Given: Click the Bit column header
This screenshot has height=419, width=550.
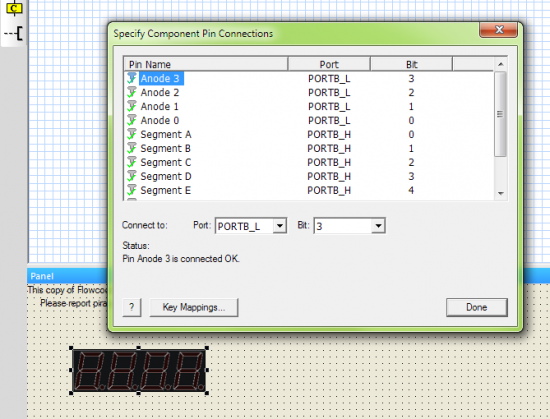Looking at the screenshot, I should (x=411, y=65).
